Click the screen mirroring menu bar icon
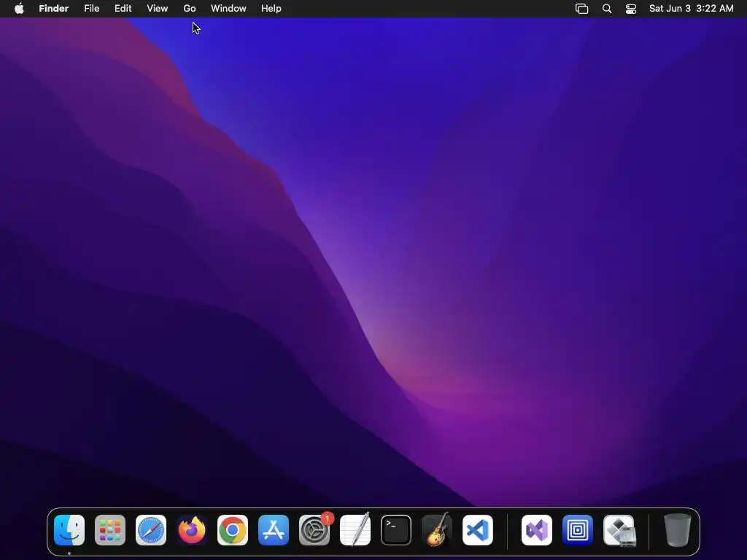The height and width of the screenshot is (560, 747). coord(581,9)
